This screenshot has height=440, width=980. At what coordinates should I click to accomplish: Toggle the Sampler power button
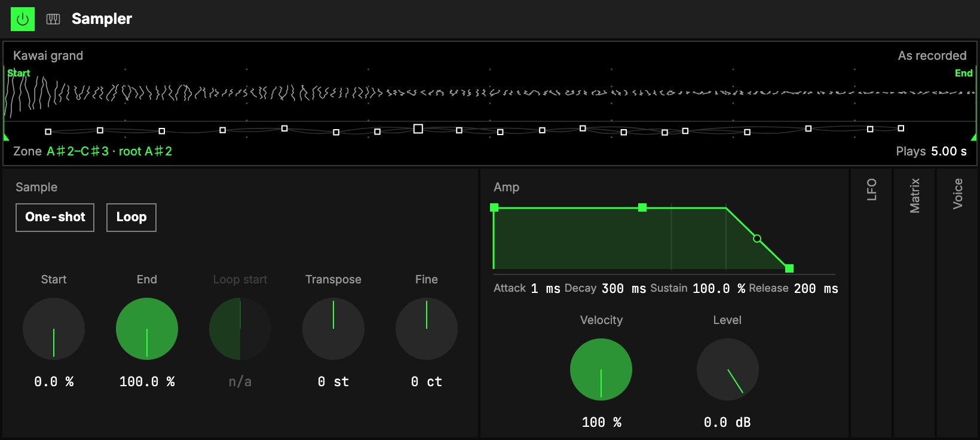[x=23, y=19]
